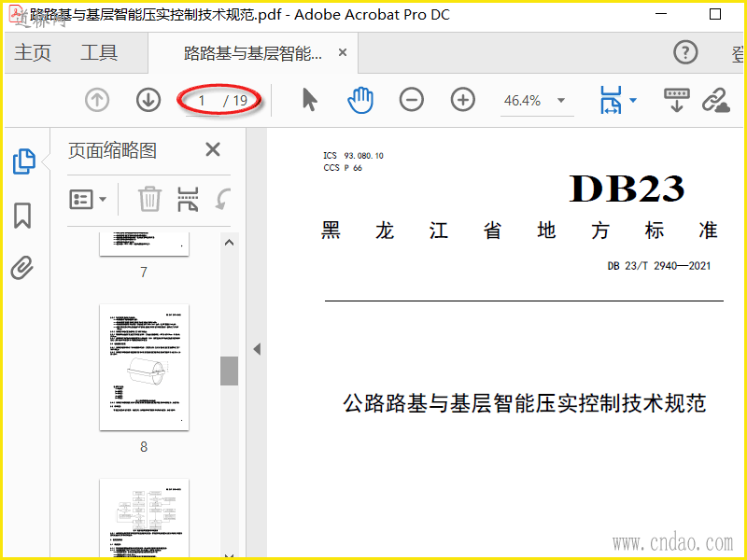Delete selected pages with trash icon
This screenshot has width=747, height=560.
coord(149,199)
